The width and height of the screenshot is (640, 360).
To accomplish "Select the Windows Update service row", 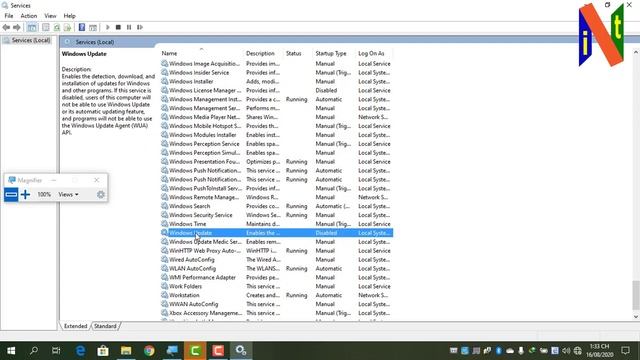I will (276, 233).
